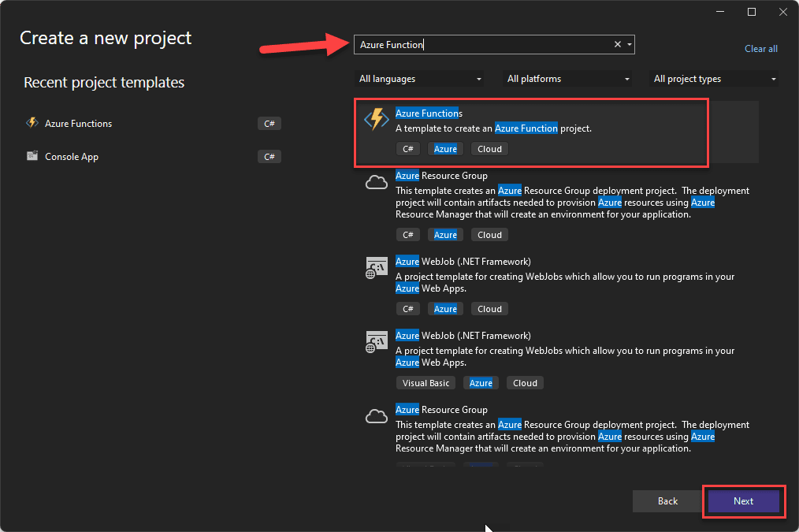Open the All platforms dropdown
The width and height of the screenshot is (799, 532).
point(567,79)
